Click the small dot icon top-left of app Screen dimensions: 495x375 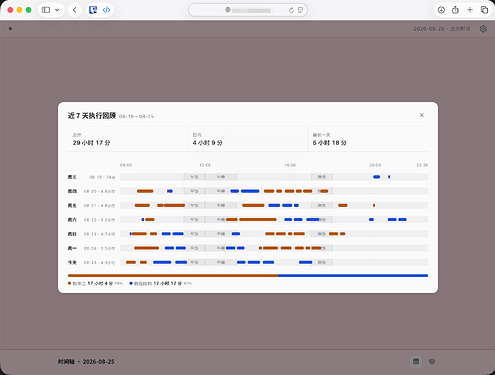(10, 29)
